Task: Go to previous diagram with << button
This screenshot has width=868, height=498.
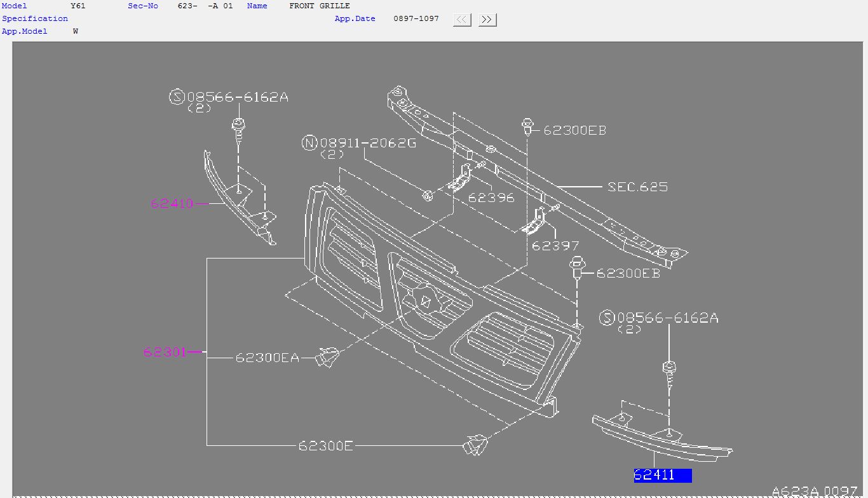Action: [462, 20]
